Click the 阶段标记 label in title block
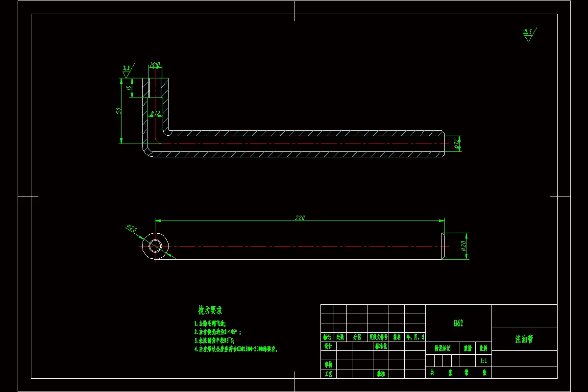Image resolution: width=588 pixels, height=392 pixels. (x=442, y=348)
